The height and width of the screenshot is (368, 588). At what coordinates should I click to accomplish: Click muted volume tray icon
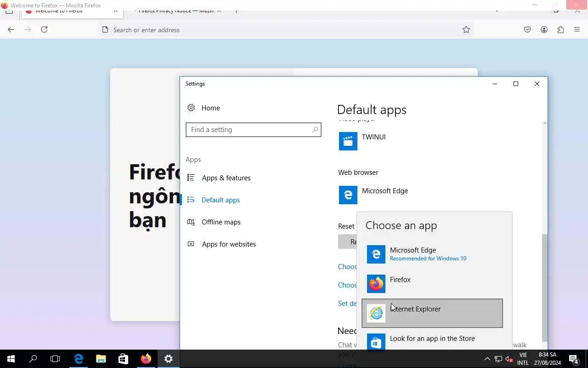[509, 359]
